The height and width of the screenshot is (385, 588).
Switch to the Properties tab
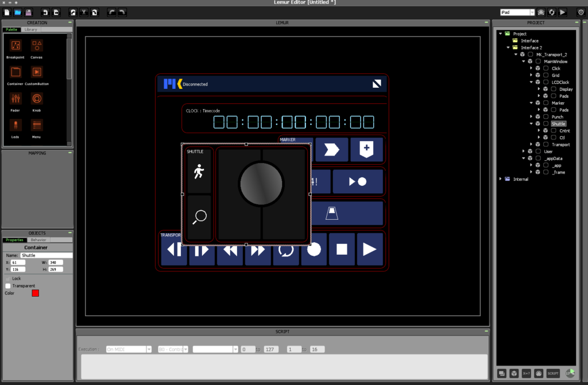coord(14,240)
